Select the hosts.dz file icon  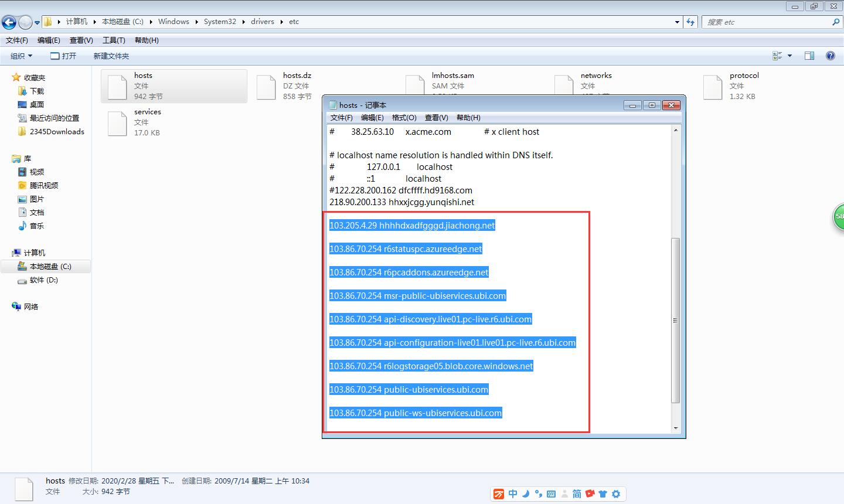click(x=266, y=87)
